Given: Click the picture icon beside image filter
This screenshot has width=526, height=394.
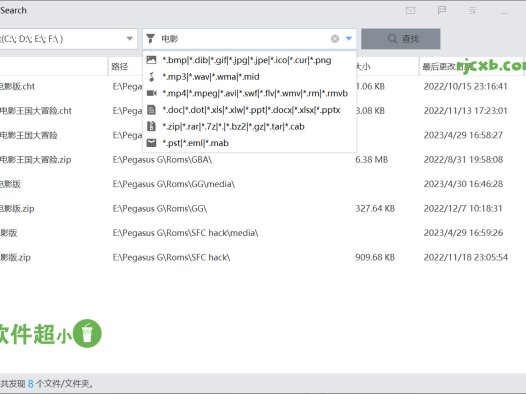Looking at the screenshot, I should point(151,60).
